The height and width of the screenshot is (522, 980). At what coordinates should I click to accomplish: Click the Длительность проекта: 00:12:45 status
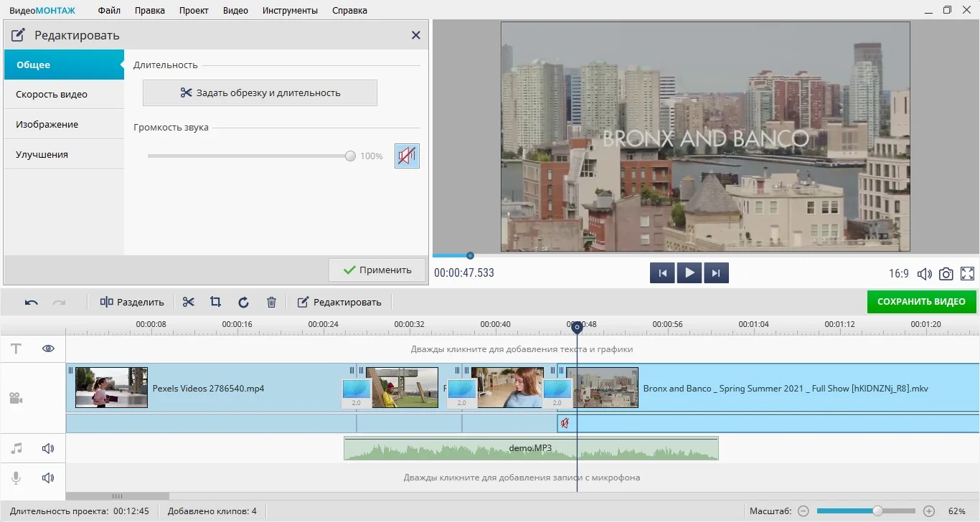(x=80, y=511)
